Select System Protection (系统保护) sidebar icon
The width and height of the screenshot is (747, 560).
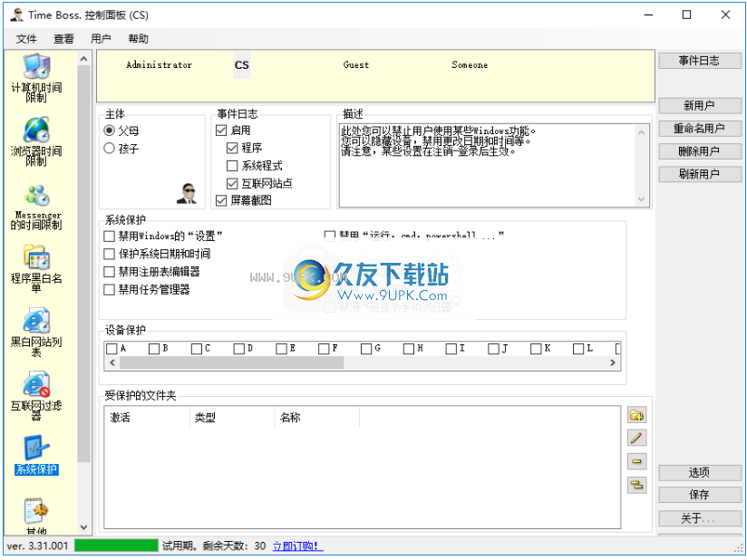pyautogui.click(x=36, y=455)
